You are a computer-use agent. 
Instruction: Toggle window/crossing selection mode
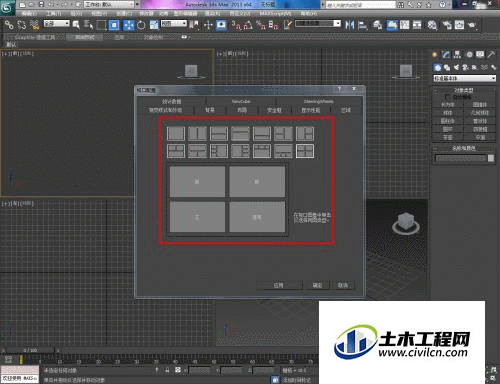114,25
